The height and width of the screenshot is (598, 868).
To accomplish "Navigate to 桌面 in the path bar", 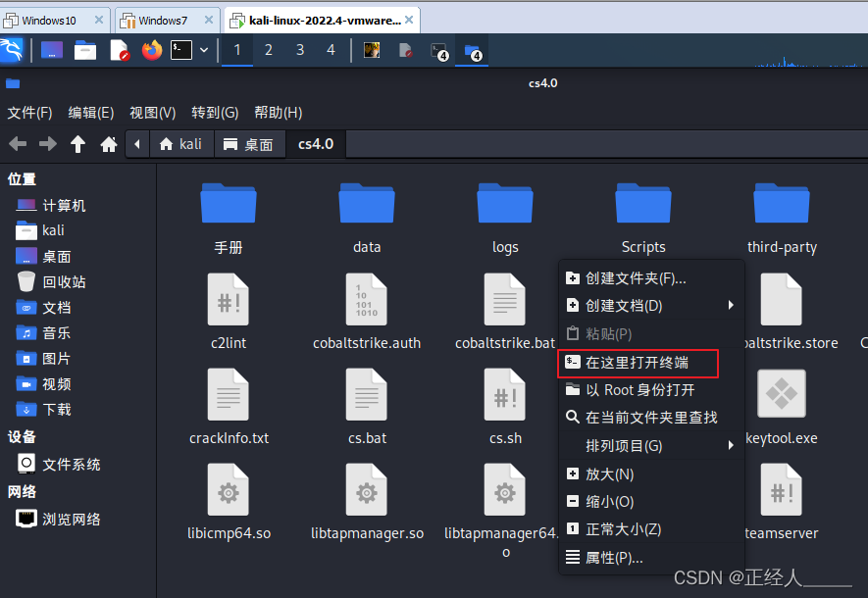I will [248, 144].
